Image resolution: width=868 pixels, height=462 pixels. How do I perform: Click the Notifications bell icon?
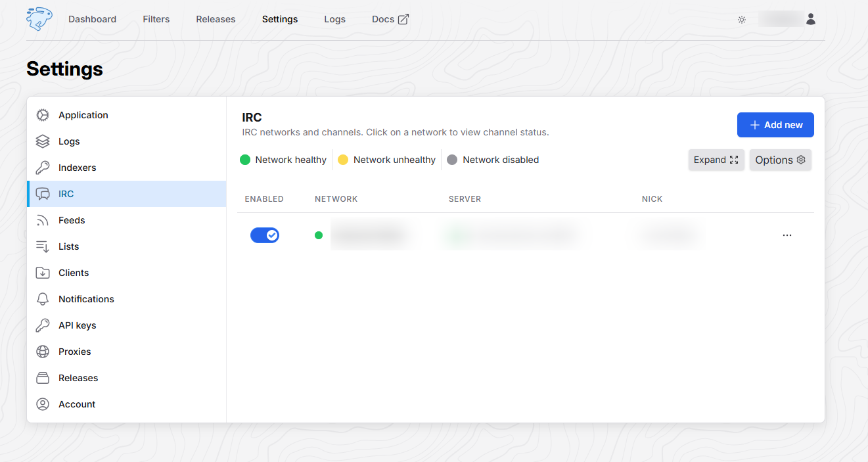pyautogui.click(x=43, y=299)
